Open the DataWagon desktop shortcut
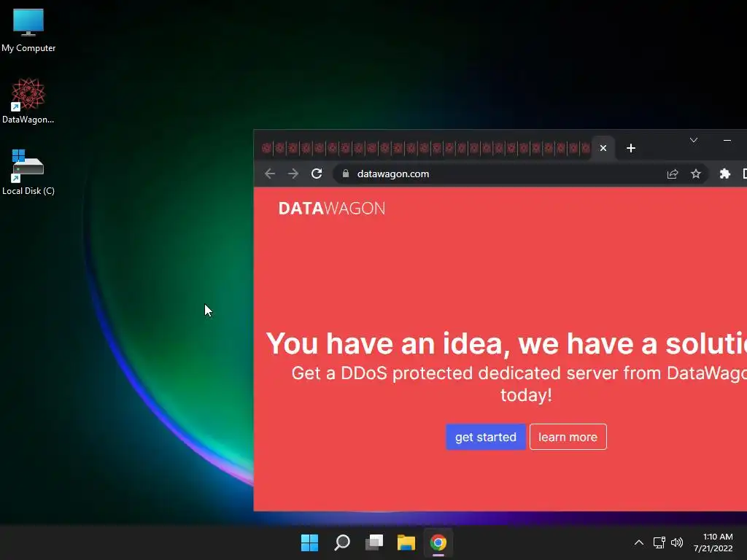This screenshot has height=560, width=747. point(28,101)
